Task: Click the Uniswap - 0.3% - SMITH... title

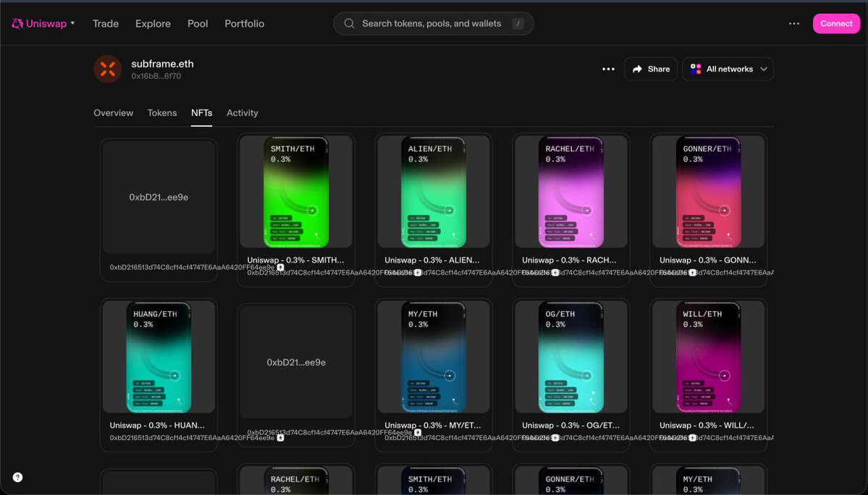Action: tap(295, 260)
